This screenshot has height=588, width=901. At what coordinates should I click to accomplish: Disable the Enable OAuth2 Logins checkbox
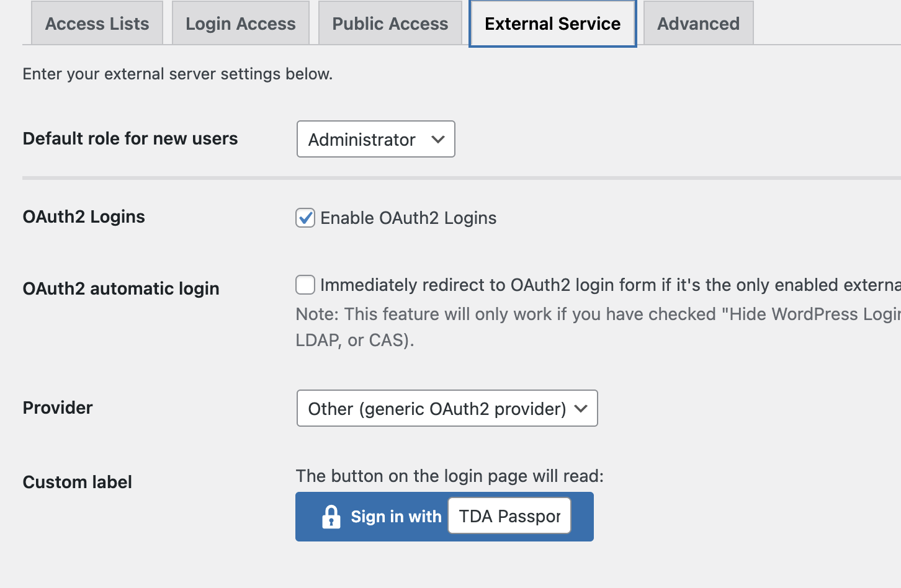coord(305,218)
